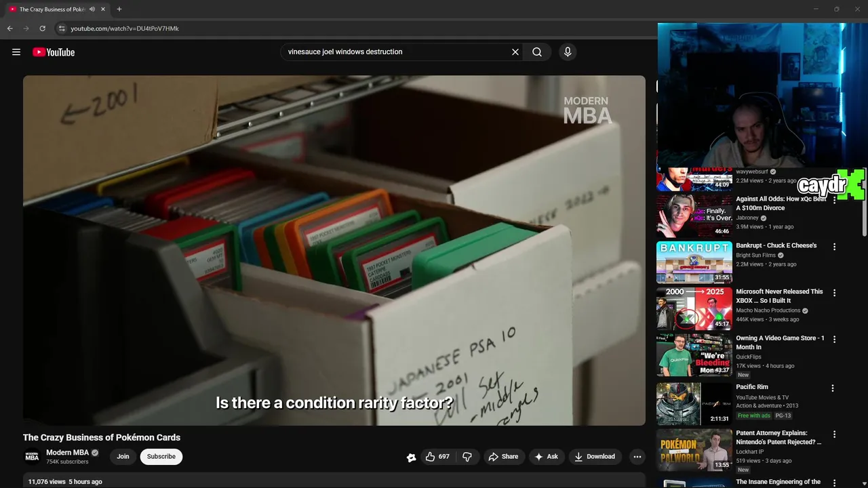868x488 pixels.
Task: Share the video
Action: point(503,457)
